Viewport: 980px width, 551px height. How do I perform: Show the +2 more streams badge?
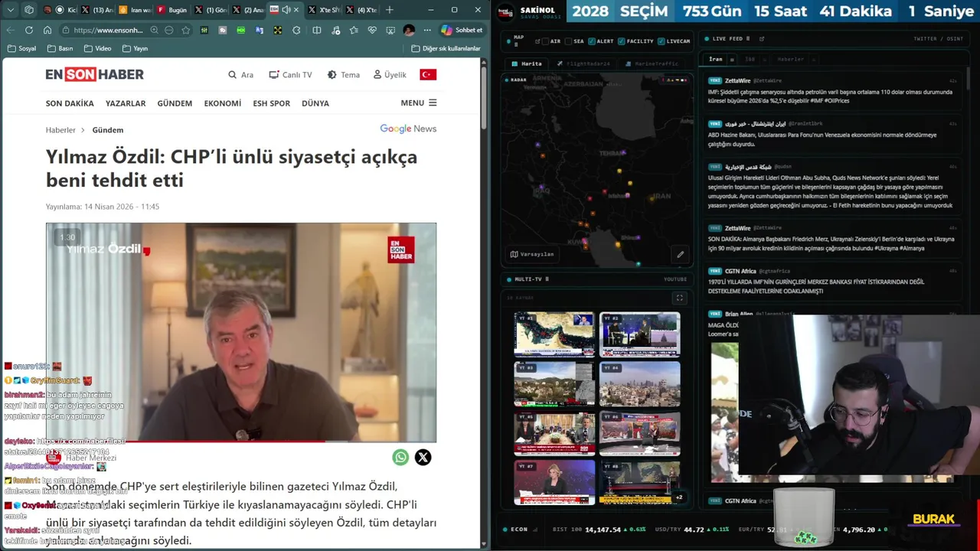click(678, 497)
